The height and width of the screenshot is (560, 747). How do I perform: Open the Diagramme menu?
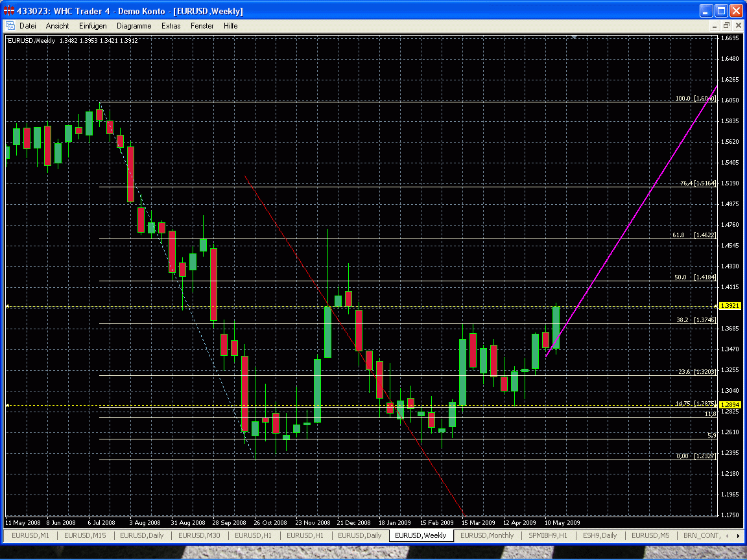(134, 26)
